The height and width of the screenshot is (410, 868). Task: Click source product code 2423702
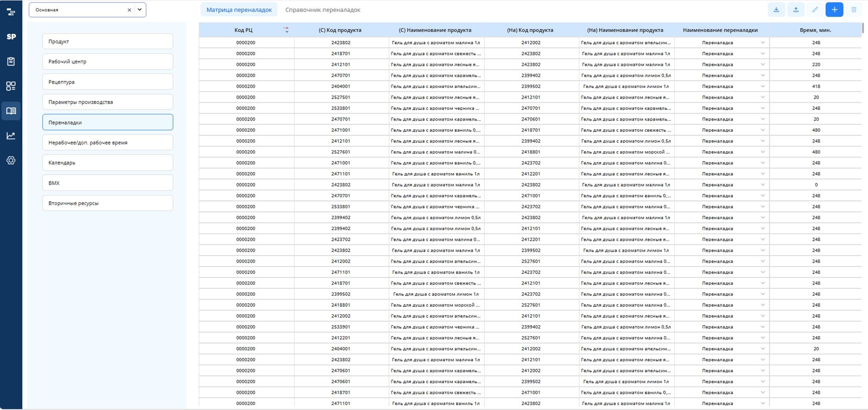coord(341,239)
